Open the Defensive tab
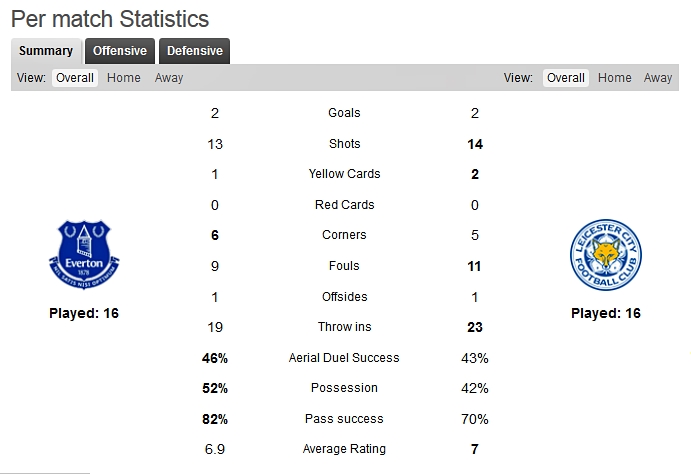 194,51
